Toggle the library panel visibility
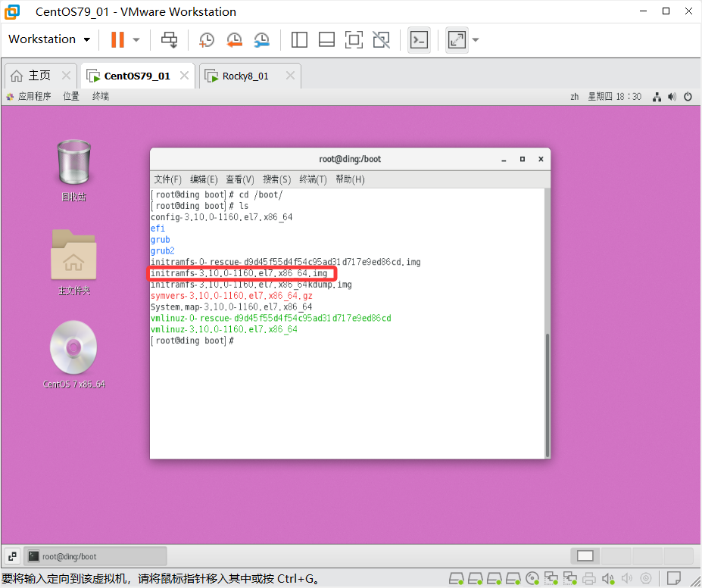Screen dimensions: 702x588 (x=298, y=39)
